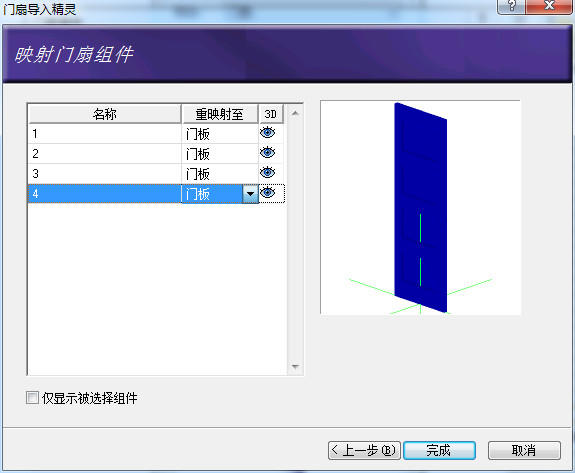
Task: Open the 门板 dropdown arrow in row 4
Action: pos(250,194)
